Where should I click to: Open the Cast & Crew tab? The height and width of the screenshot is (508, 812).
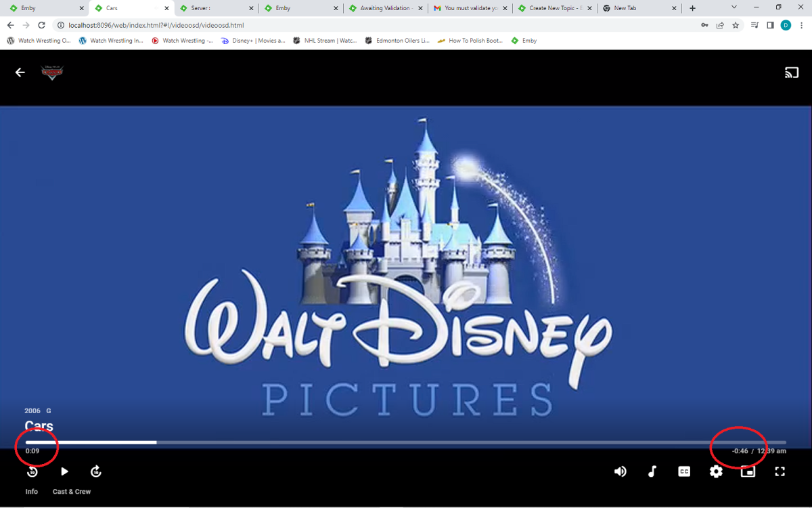click(x=72, y=492)
